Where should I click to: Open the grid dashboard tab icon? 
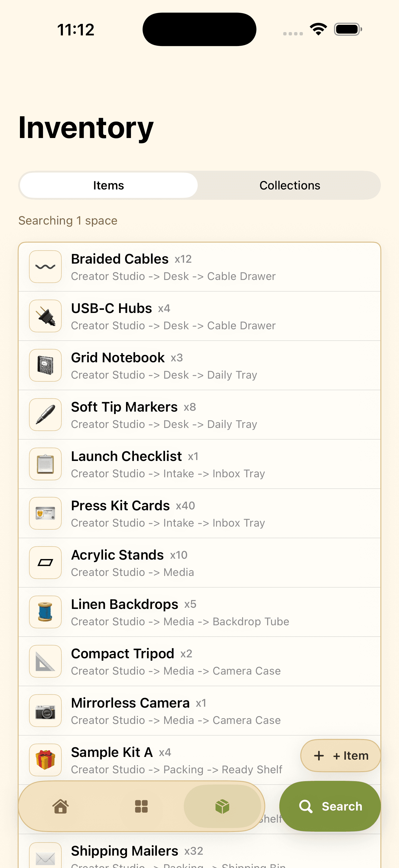(x=141, y=806)
